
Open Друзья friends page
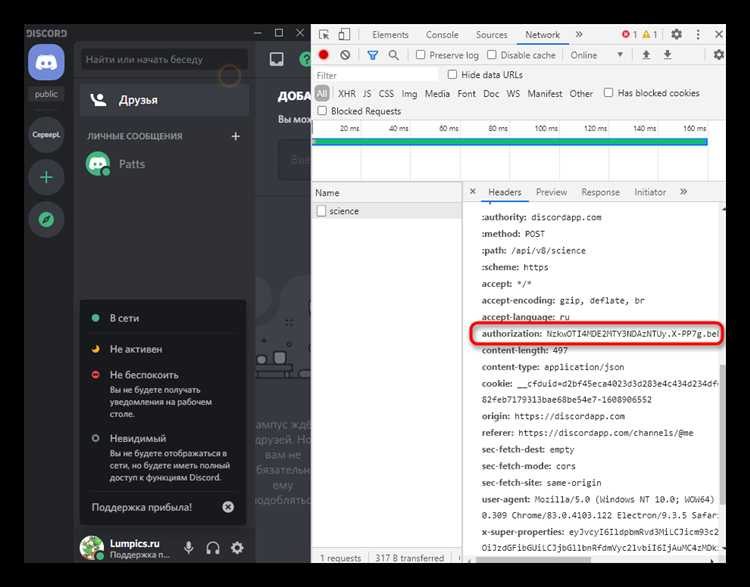click(x=165, y=100)
